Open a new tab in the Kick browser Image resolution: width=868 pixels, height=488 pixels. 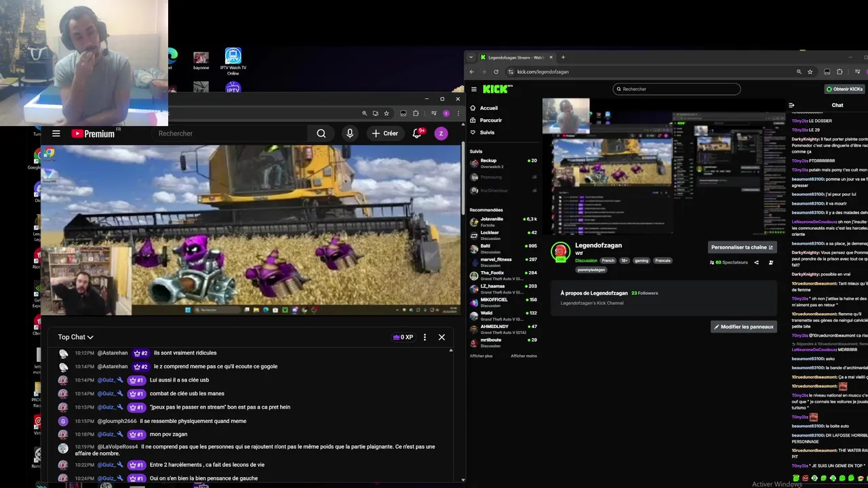(563, 58)
